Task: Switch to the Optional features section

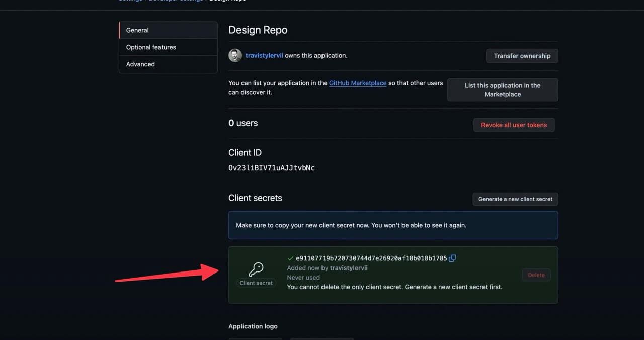Action: [x=151, y=47]
